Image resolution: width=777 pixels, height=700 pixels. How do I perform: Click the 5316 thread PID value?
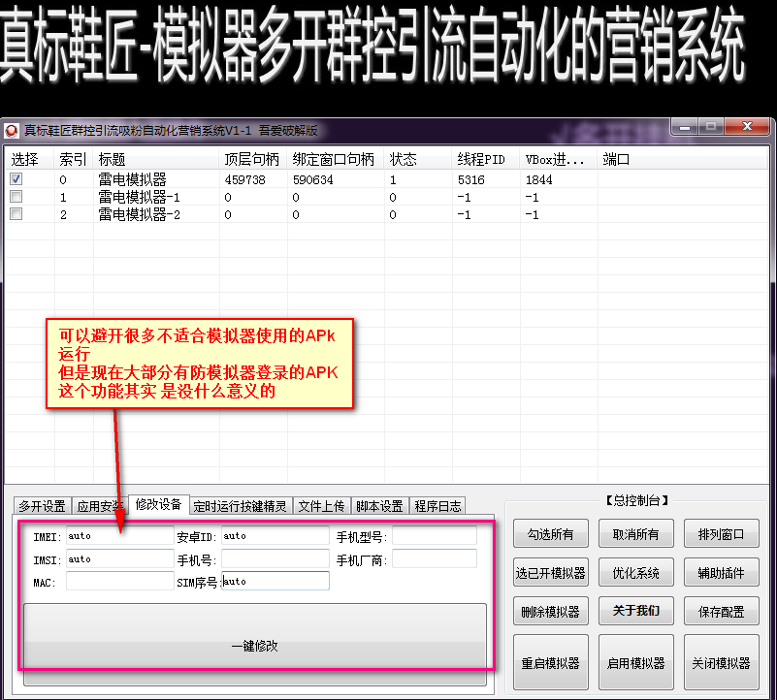[x=471, y=179]
